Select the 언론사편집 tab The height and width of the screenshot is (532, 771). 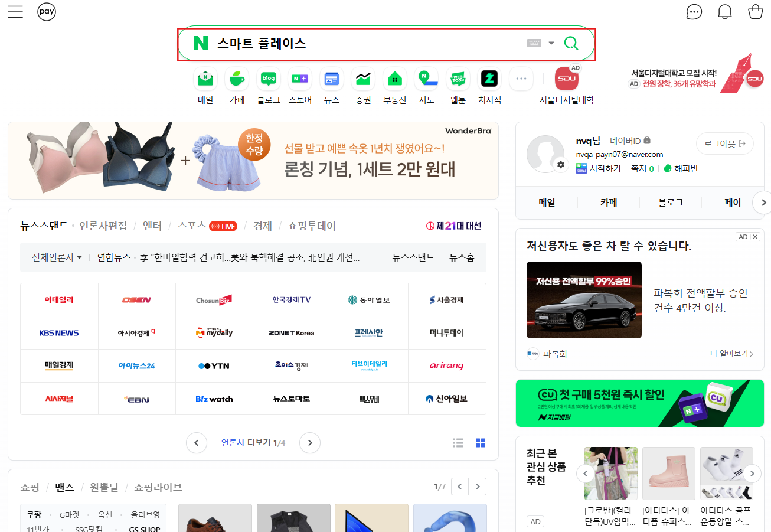pyautogui.click(x=103, y=226)
